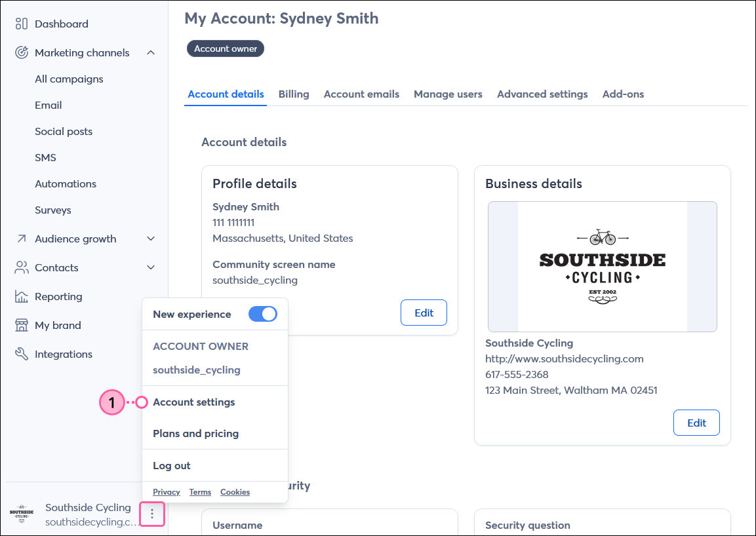Click the Community screen name label

tap(274, 265)
